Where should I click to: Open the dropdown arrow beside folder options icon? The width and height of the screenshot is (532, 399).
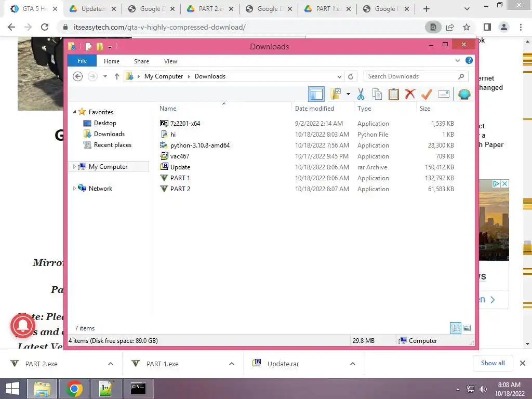coord(348,94)
